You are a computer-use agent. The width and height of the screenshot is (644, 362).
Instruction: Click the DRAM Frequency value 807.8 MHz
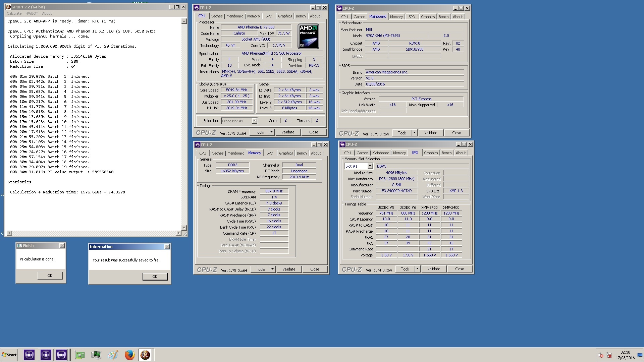coord(274,191)
